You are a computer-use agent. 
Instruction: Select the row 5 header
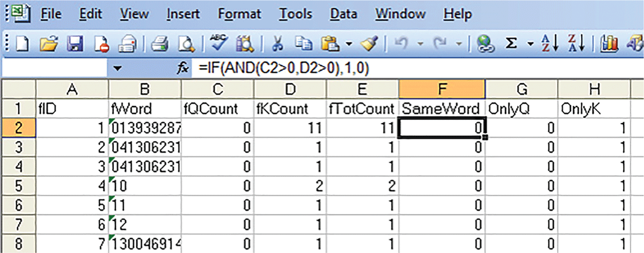point(18,185)
